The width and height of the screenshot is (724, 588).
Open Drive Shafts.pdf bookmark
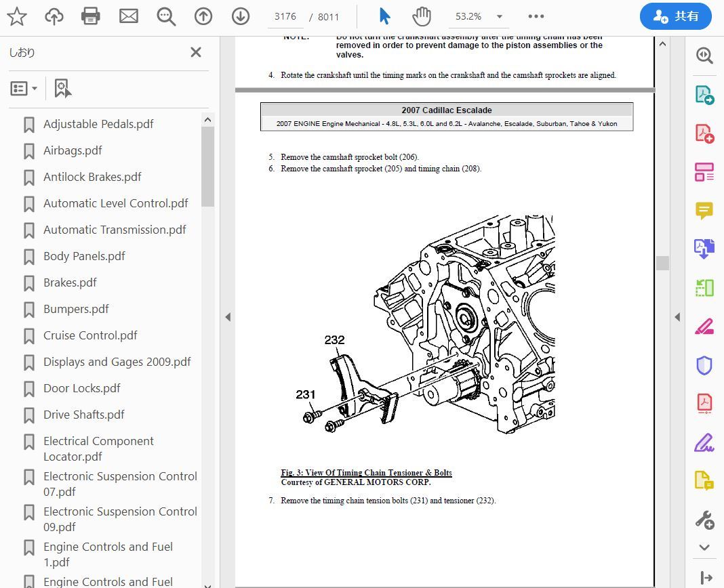pyautogui.click(x=83, y=415)
